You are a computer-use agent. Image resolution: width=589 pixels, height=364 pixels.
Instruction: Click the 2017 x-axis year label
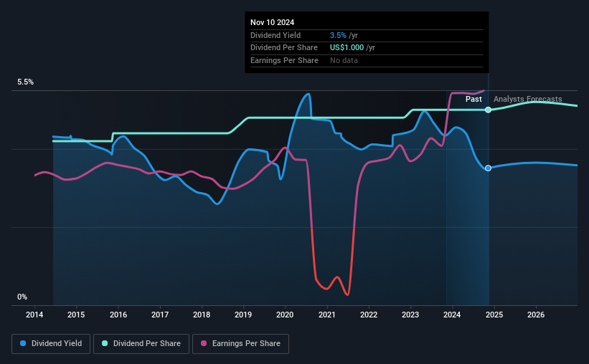coord(160,315)
